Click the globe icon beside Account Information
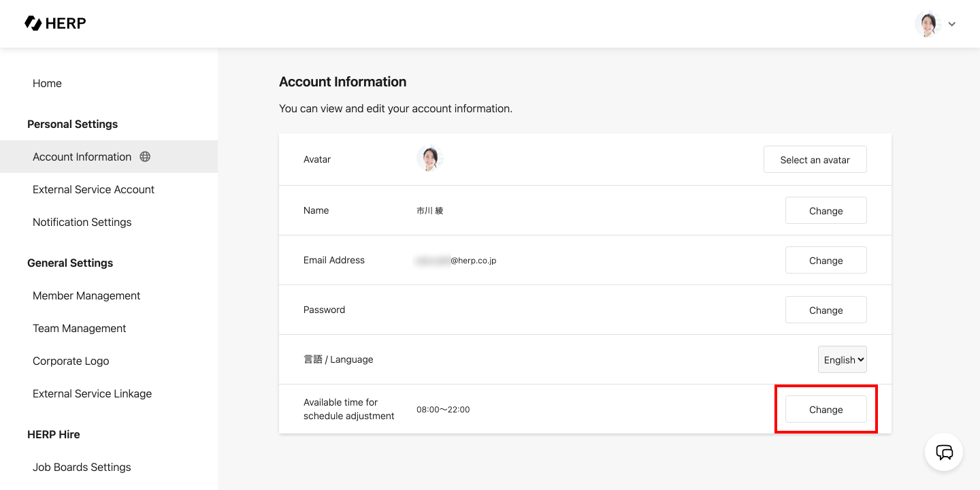Image resolution: width=980 pixels, height=490 pixels. [x=145, y=157]
